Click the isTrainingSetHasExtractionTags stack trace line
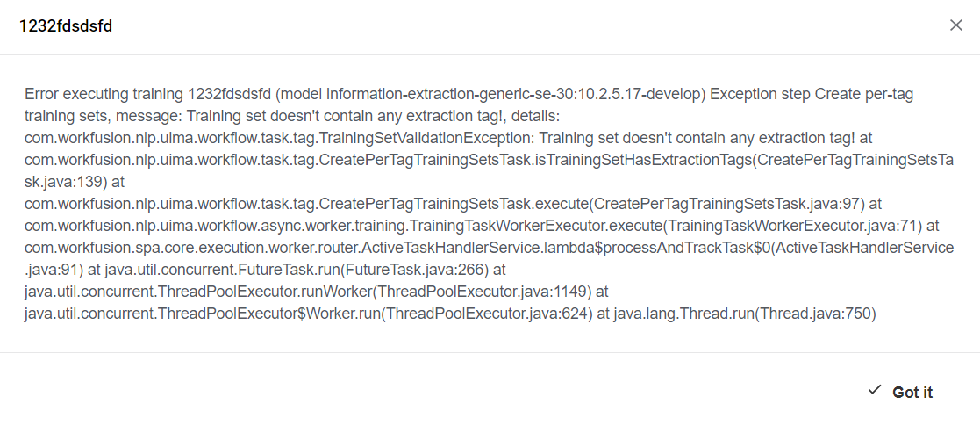This screenshot has height=426, width=980. 489,160
